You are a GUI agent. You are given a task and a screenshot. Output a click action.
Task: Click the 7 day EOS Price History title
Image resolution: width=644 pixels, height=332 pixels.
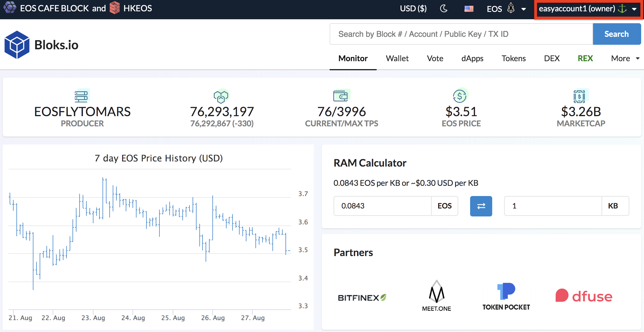159,158
